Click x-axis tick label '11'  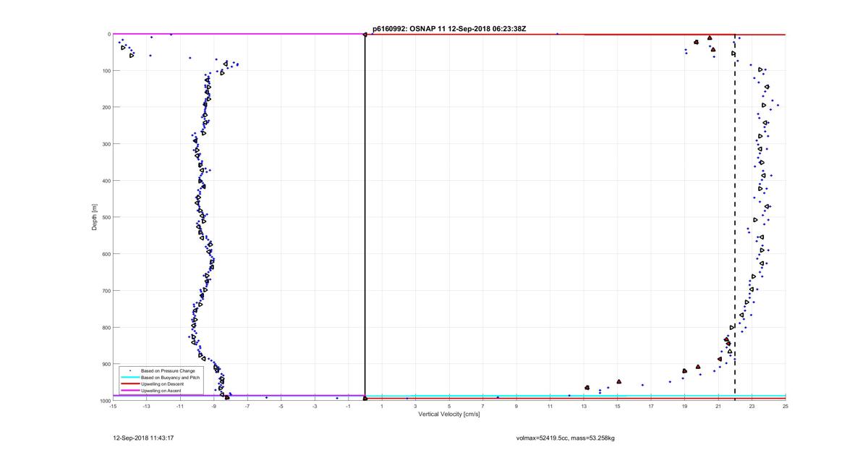point(550,406)
